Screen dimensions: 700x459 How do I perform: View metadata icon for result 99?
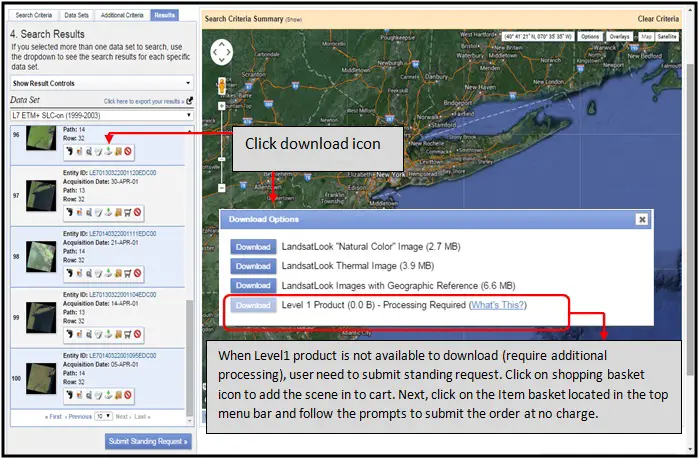pos(99,334)
